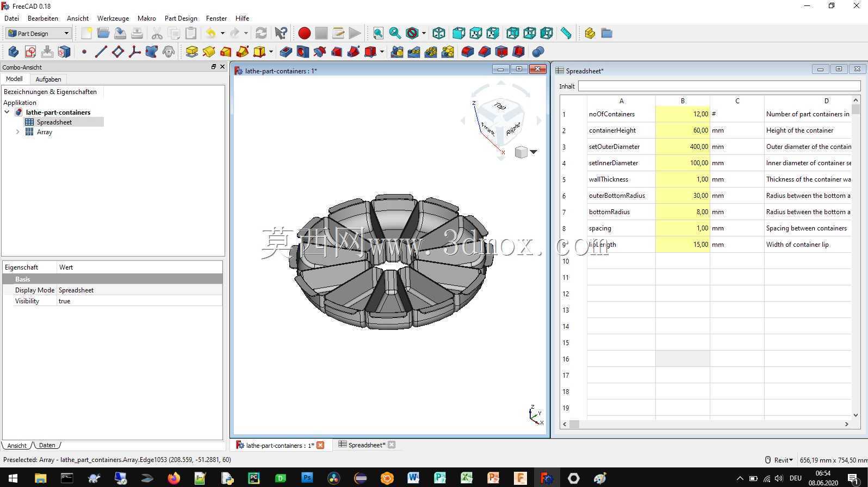
Task: Click Fit all zoom icon
Action: pos(378,33)
